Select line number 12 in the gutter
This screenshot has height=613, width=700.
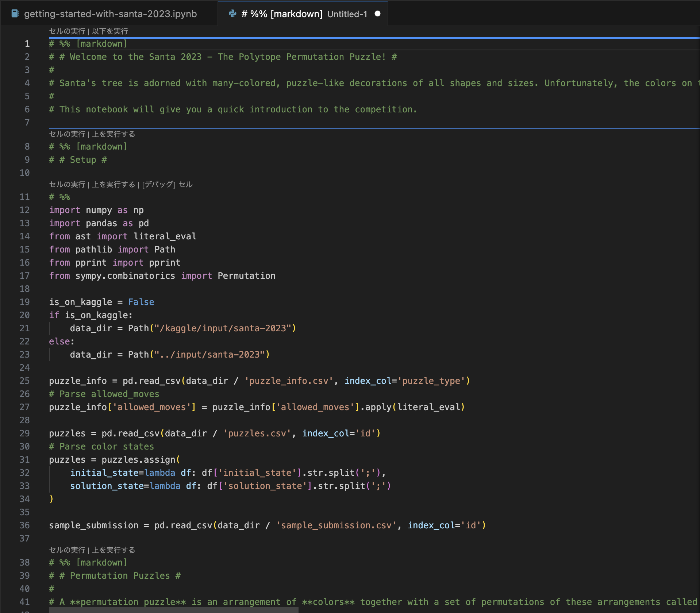[25, 210]
